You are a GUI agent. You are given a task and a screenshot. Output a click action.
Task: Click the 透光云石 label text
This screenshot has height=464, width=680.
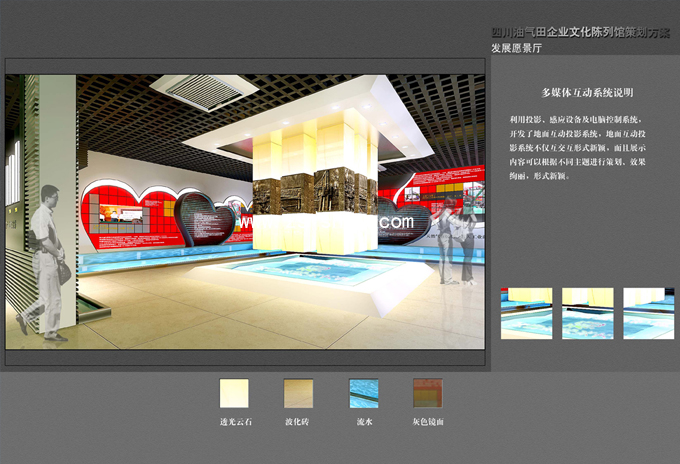click(236, 422)
